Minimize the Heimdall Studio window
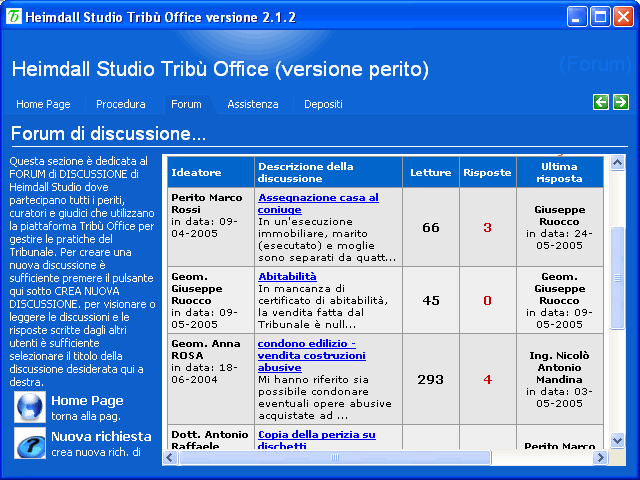 [576, 17]
